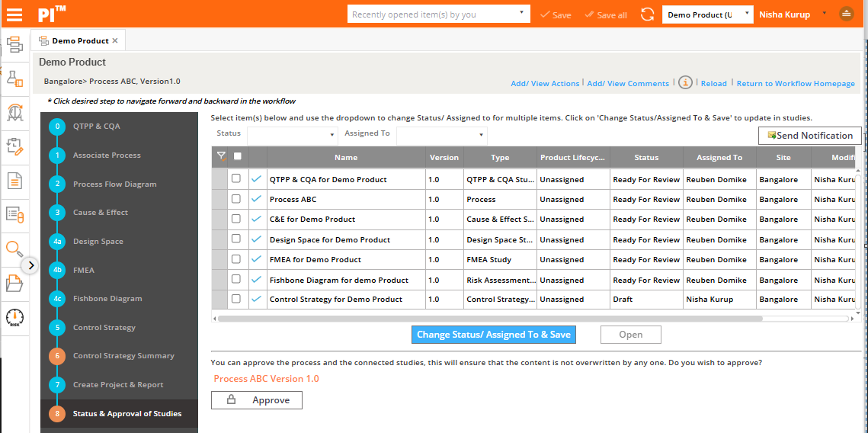The width and height of the screenshot is (868, 433).
Task: Go to workflow step 4a circle
Action: point(56,242)
